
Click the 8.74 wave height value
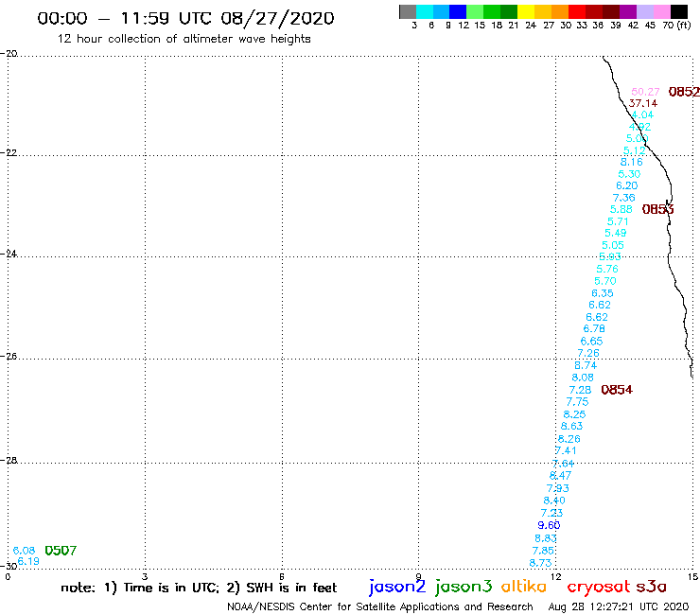coord(586,365)
